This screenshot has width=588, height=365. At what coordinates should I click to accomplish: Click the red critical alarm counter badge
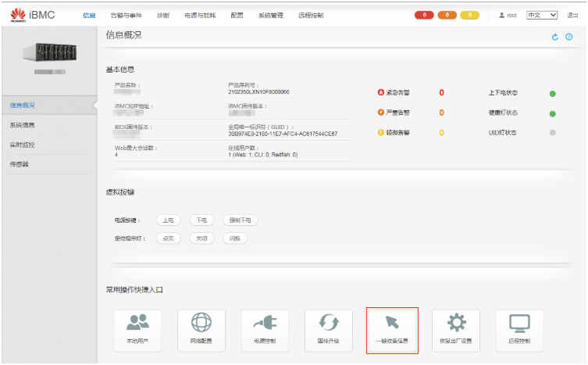pyautogui.click(x=425, y=15)
